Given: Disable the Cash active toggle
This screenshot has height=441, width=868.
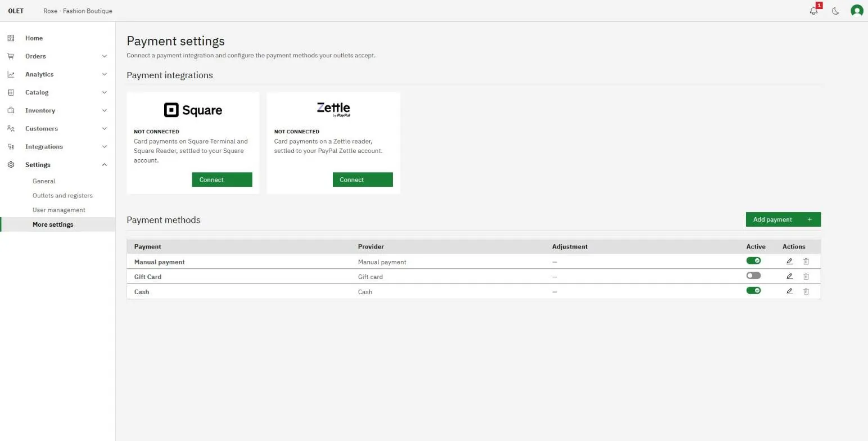Looking at the screenshot, I should point(753,291).
